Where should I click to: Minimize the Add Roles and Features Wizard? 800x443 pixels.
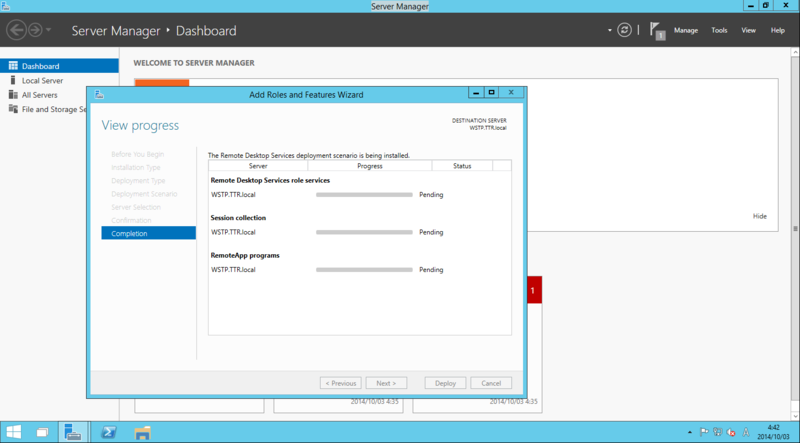point(476,92)
